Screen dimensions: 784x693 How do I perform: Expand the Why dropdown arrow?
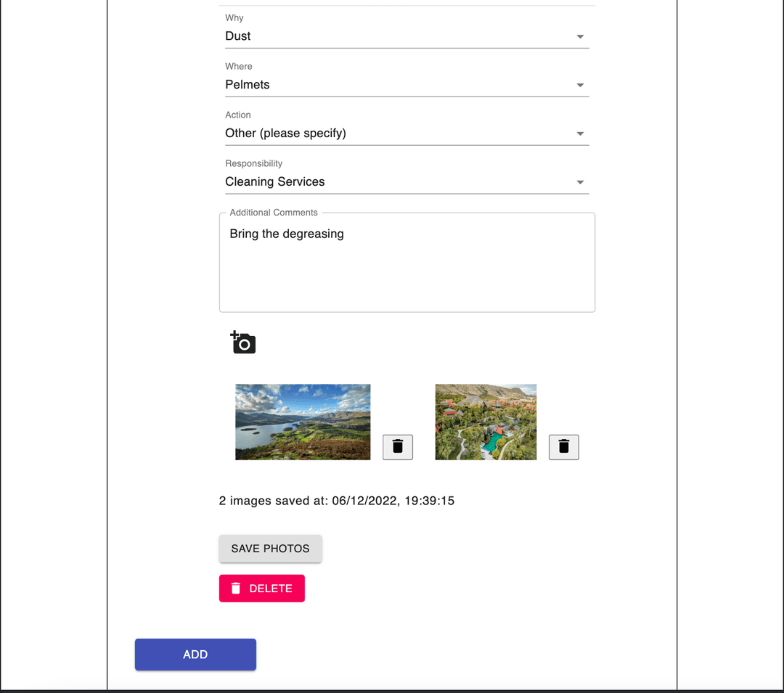click(x=580, y=36)
